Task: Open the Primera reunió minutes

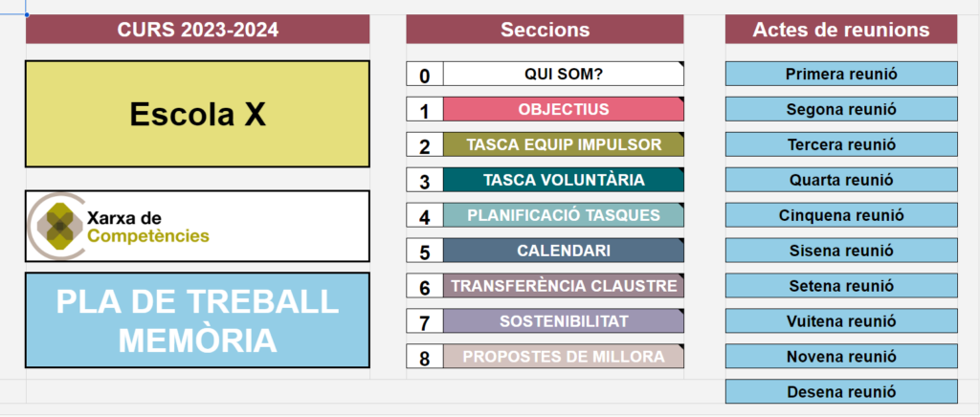Action: 841,74
